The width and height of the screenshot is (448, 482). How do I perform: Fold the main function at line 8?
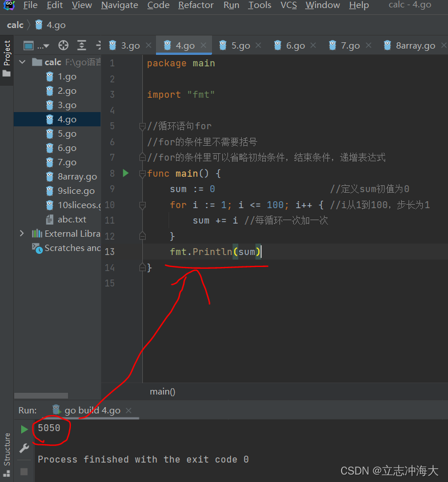[142, 174]
